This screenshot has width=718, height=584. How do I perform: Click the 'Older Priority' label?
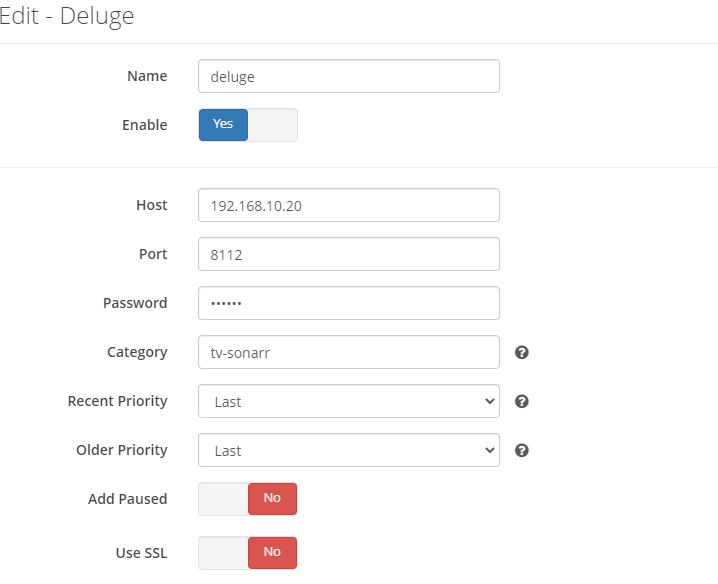pyautogui.click(x=122, y=450)
